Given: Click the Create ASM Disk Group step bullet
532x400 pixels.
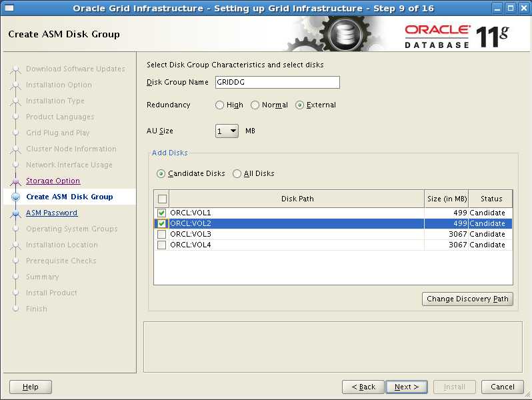Looking at the screenshot, I should 15,197.
